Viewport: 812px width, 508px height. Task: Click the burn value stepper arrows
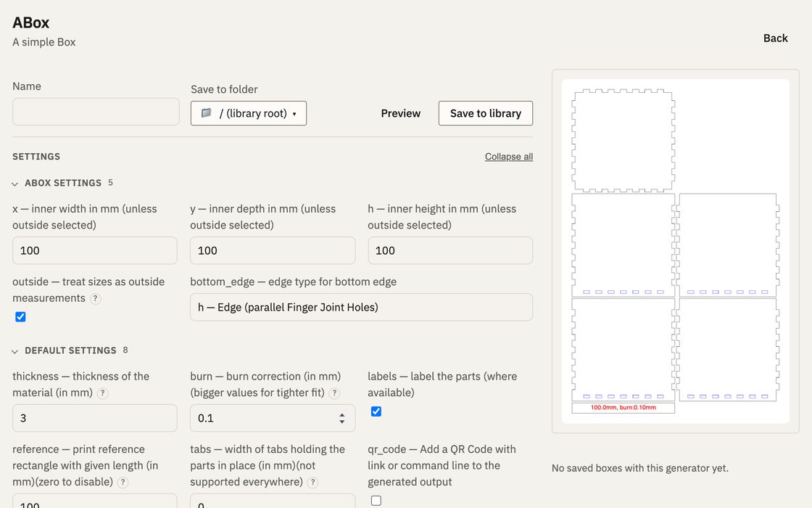tap(341, 418)
